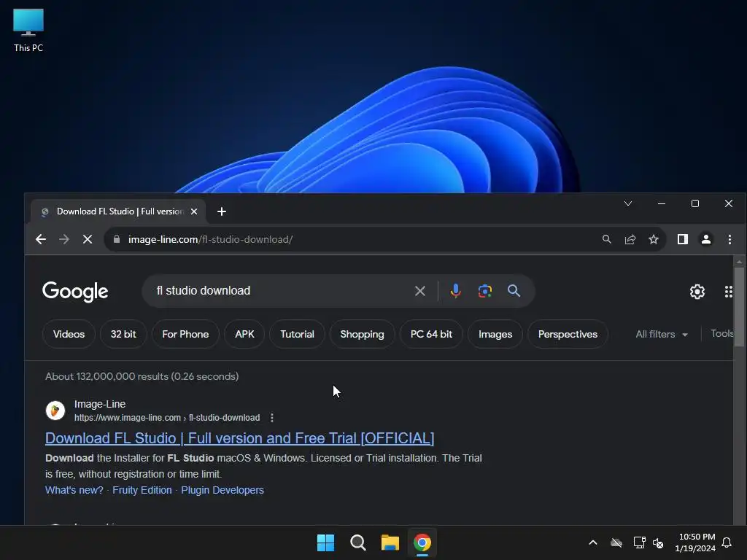Open the Fruity Edition sitelink
The image size is (747, 560).
tap(142, 490)
